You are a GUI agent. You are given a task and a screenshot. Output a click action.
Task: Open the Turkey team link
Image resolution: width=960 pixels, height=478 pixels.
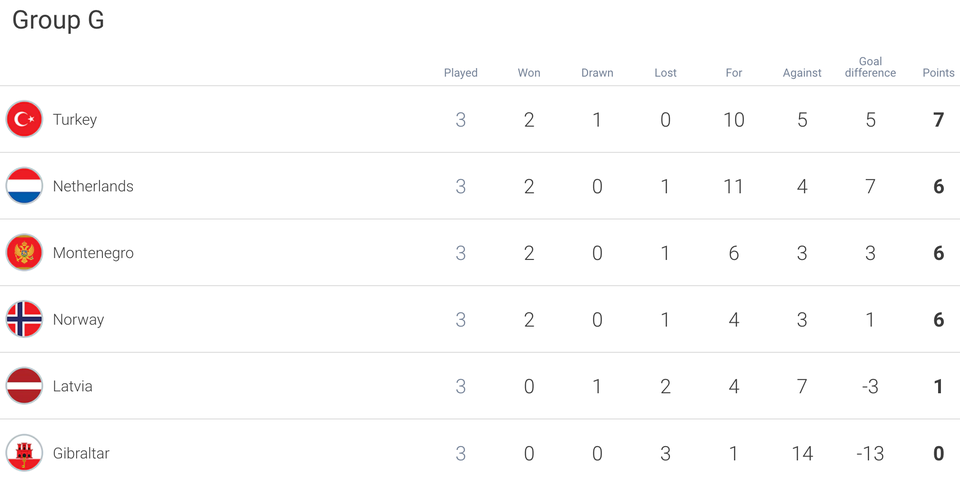click(x=75, y=119)
